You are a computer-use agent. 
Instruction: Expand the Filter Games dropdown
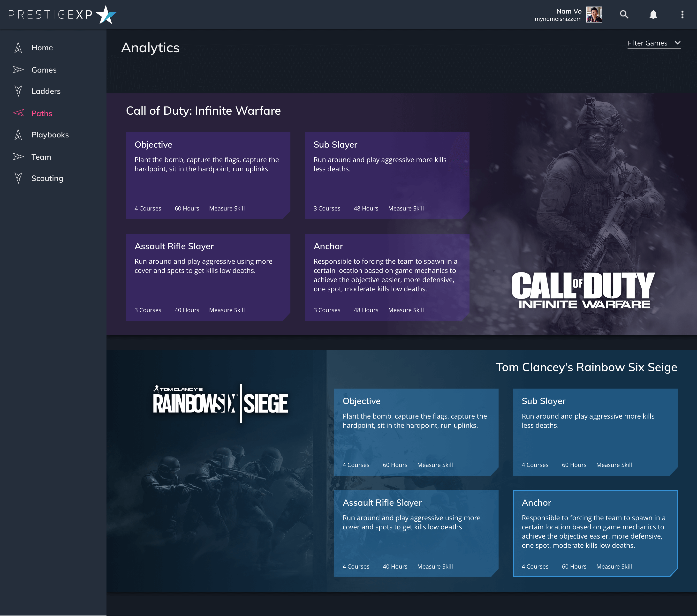point(647,43)
